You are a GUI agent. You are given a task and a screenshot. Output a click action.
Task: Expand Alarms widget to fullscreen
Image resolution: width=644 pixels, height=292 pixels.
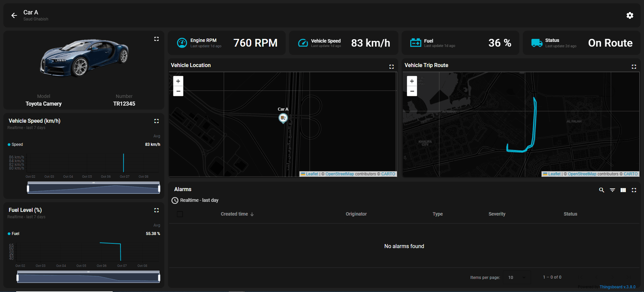click(x=634, y=190)
